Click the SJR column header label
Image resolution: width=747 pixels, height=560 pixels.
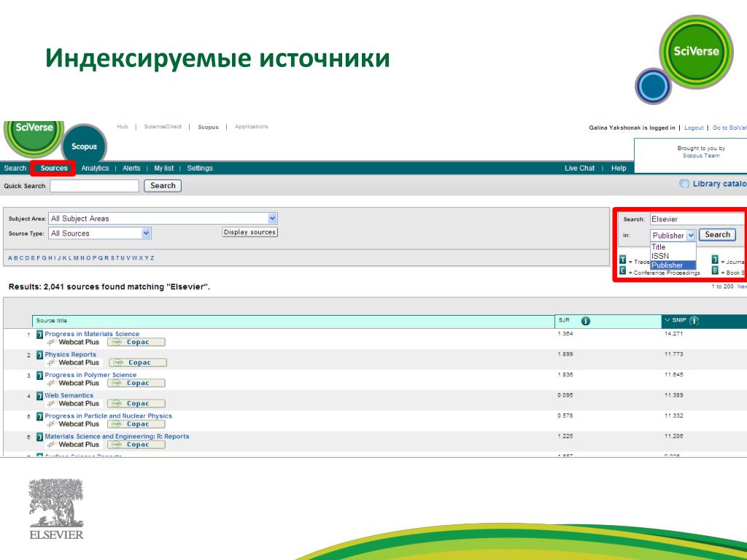(564, 320)
